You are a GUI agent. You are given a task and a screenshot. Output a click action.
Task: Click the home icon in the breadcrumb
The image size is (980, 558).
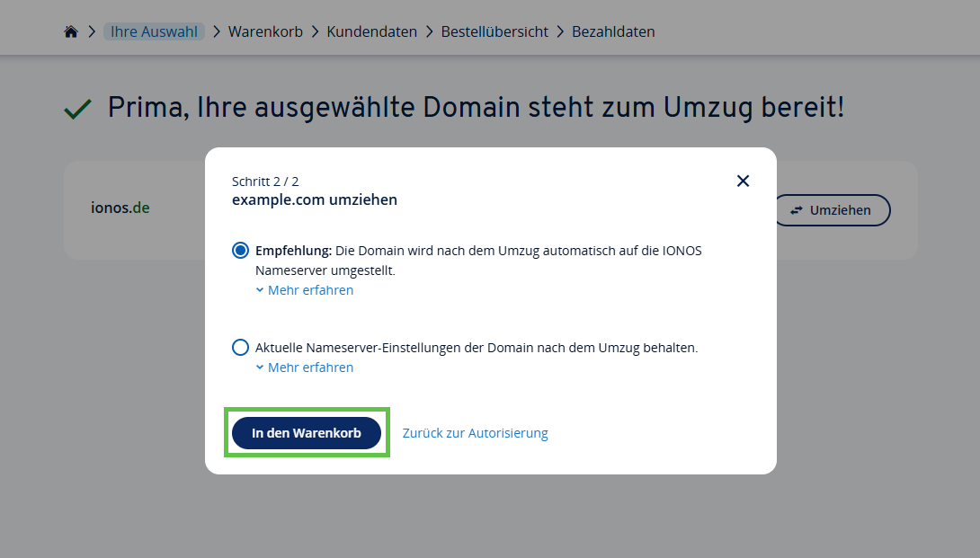point(71,31)
